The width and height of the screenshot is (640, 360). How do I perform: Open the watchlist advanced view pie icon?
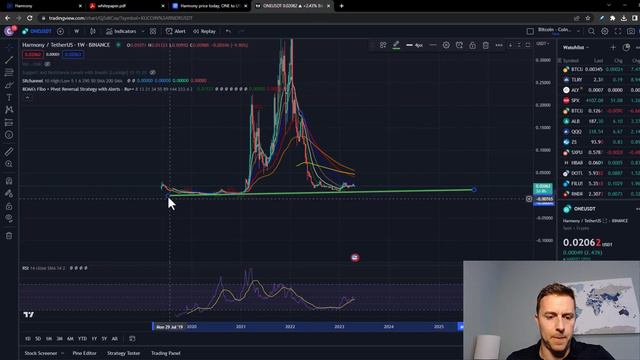point(627,47)
